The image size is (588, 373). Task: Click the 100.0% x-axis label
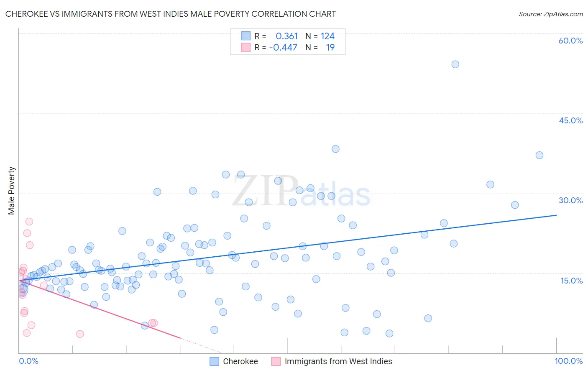point(568,361)
